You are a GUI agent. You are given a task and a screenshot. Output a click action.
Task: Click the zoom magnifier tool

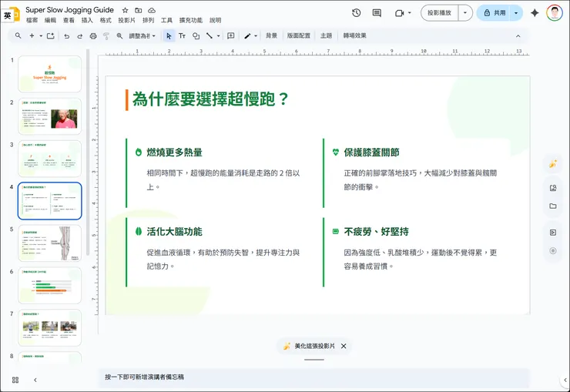point(119,35)
